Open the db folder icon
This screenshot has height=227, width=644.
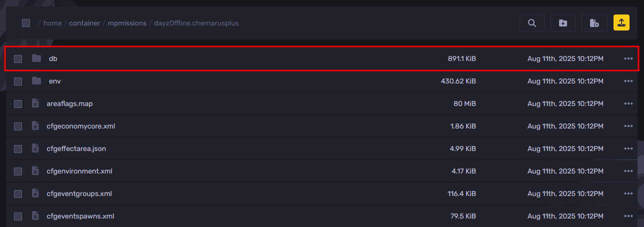click(36, 58)
